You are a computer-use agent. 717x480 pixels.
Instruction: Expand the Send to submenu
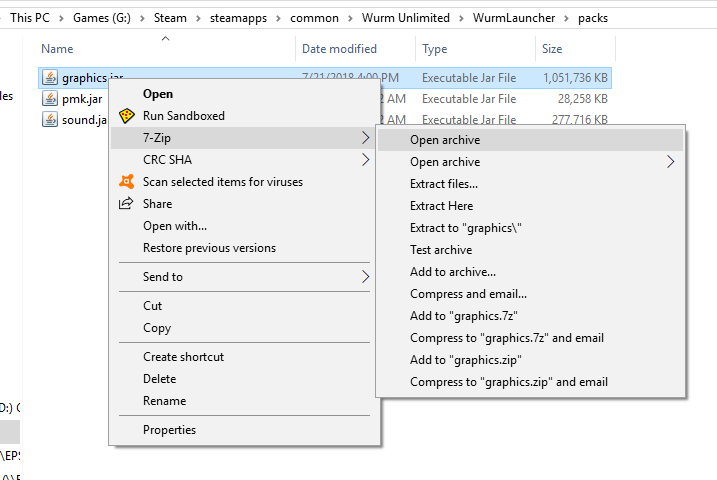coord(245,277)
